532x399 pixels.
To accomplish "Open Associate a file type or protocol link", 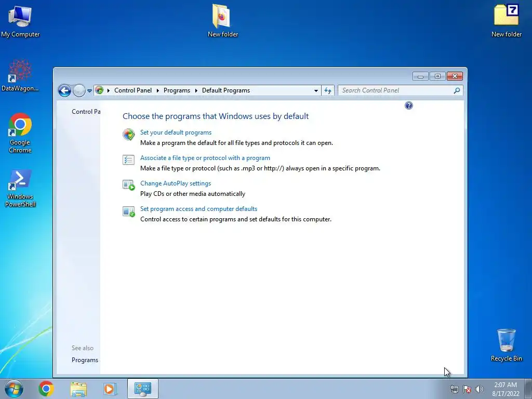I will 205,158.
